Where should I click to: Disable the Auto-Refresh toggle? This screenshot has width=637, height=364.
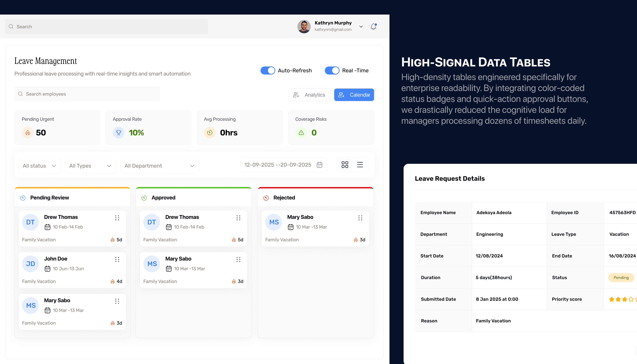point(268,71)
